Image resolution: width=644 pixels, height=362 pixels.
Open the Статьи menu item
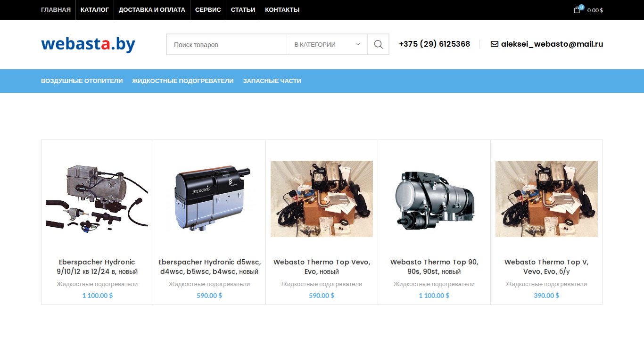pyautogui.click(x=243, y=10)
